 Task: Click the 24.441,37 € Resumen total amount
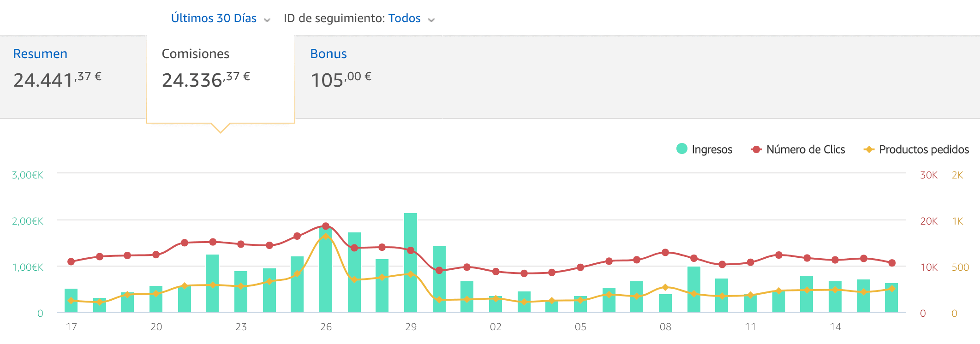pyautogui.click(x=57, y=80)
